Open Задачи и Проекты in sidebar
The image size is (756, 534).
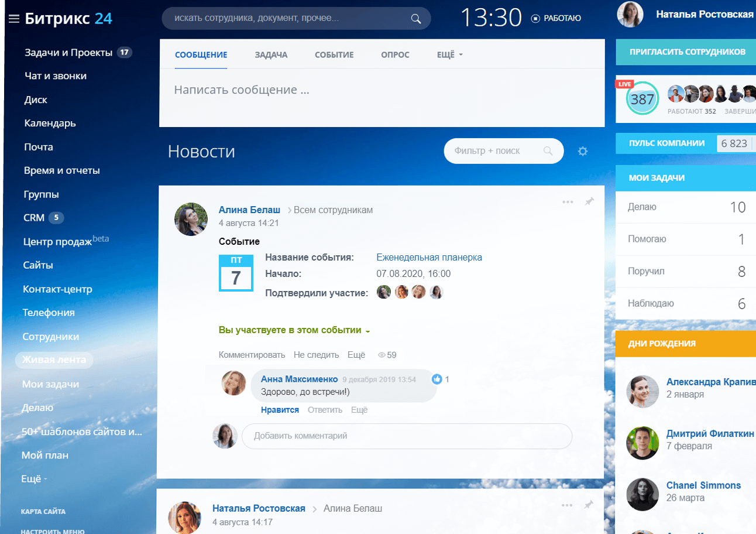68,53
